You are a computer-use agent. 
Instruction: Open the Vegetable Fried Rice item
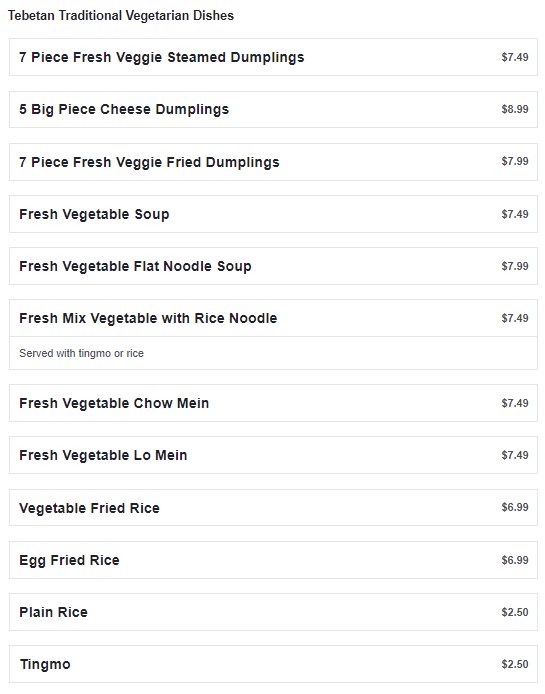click(273, 508)
